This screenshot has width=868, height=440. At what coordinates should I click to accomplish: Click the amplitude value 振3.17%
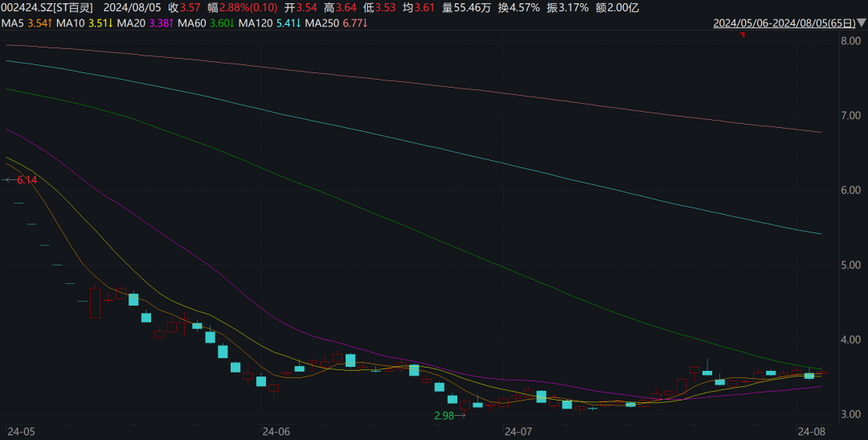coord(569,8)
